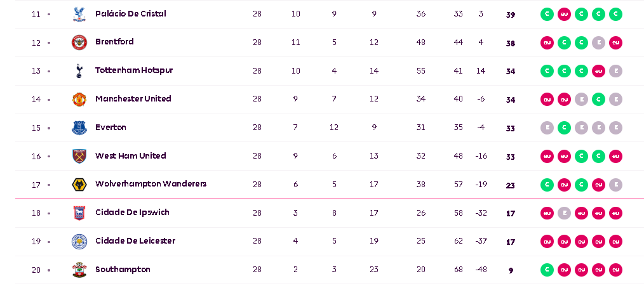This screenshot has height=288, width=644.
Task: Click the Everton club badge
Action: [79, 128]
